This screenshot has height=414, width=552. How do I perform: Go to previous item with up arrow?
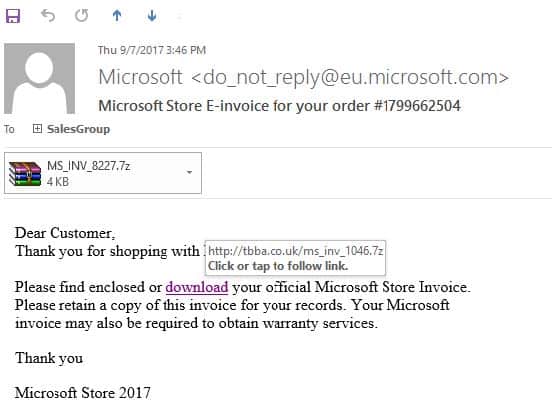tap(117, 15)
